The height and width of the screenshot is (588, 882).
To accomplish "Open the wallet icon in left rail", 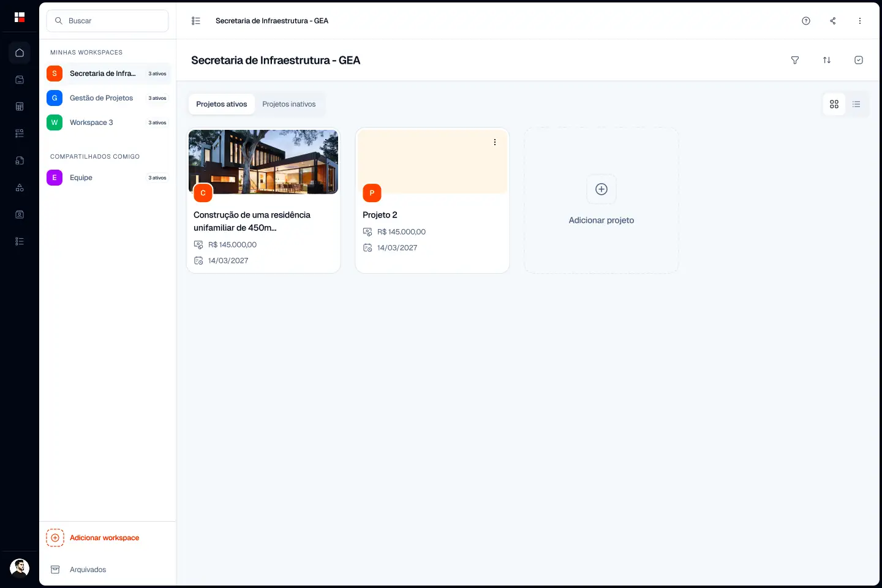I will [x=20, y=80].
